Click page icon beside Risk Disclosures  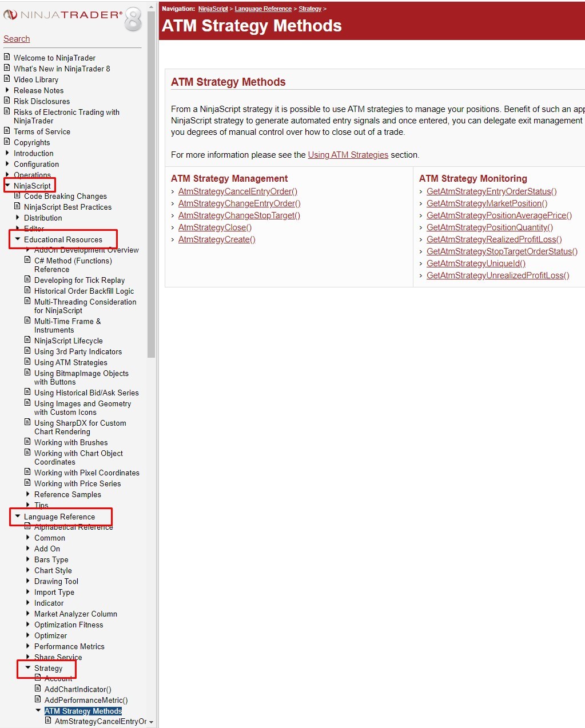coord(7,101)
